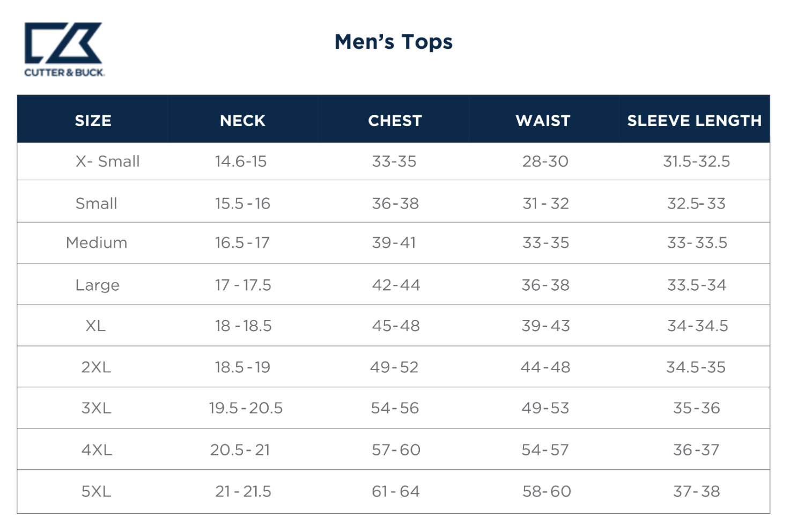Click the Cutter & Buck logo
The height and width of the screenshot is (532, 790).
64,49
